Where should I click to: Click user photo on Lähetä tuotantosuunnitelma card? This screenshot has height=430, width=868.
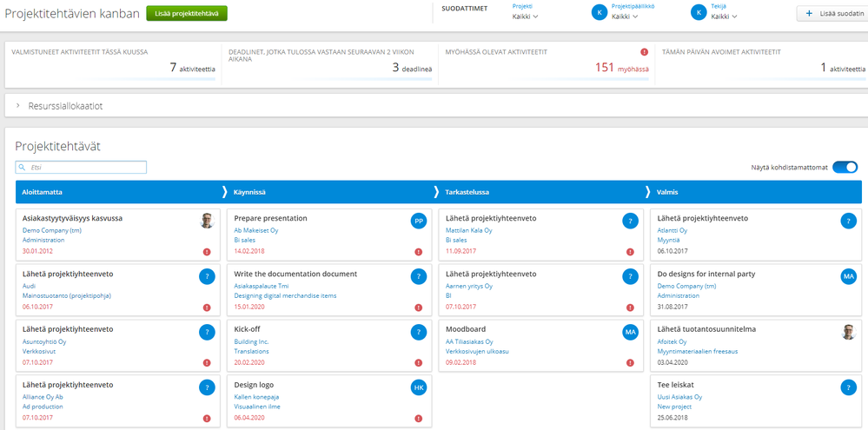[x=848, y=332]
